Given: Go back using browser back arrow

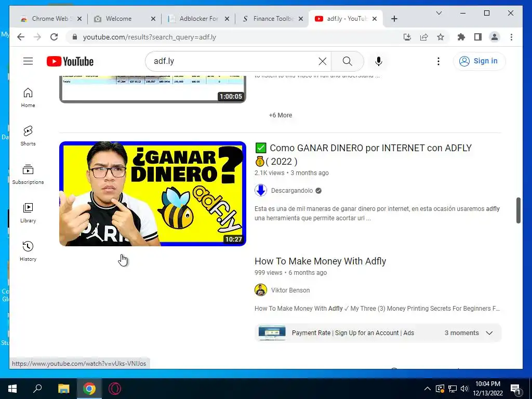Looking at the screenshot, I should (21, 37).
